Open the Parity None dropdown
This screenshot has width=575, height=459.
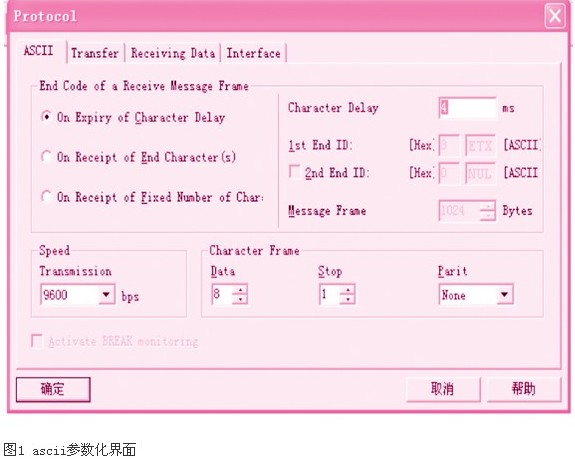[505, 294]
